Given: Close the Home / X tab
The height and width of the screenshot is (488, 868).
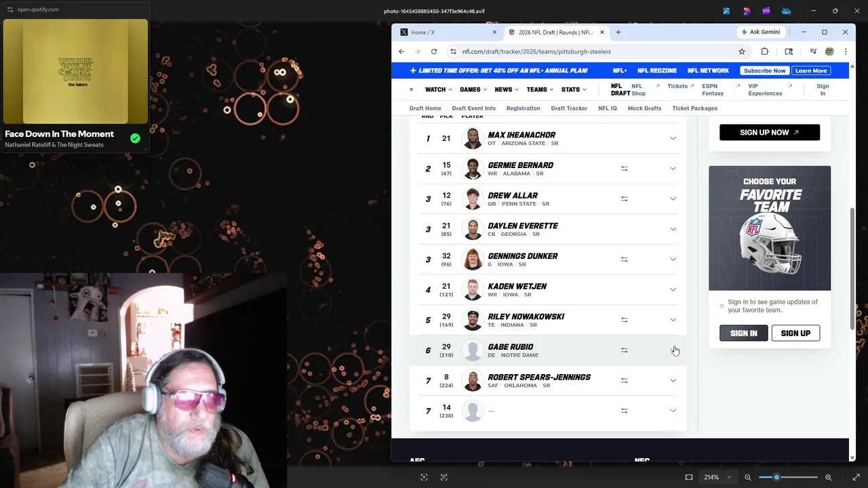Looking at the screenshot, I should (x=494, y=32).
